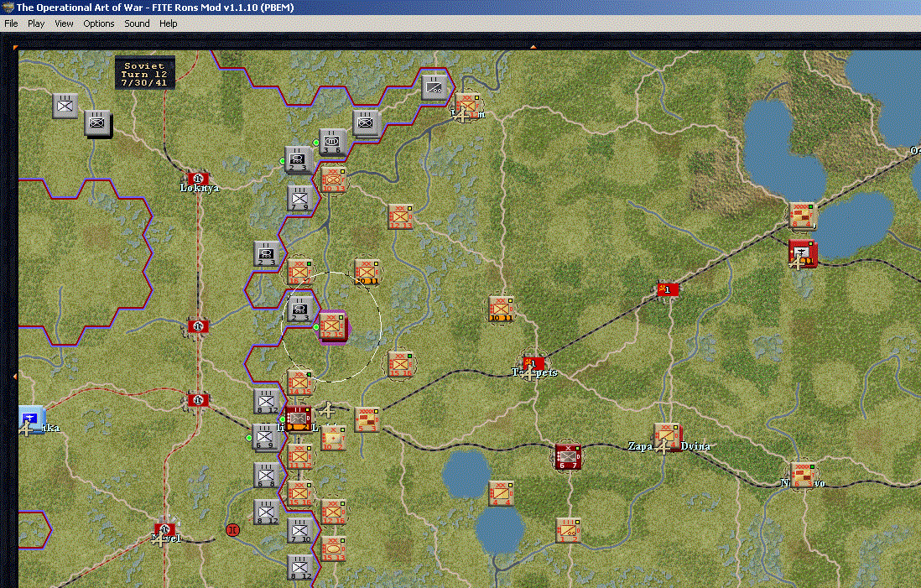The image size is (921, 588).
Task: Click the Nevel objective flag
Action: pyautogui.click(x=164, y=530)
